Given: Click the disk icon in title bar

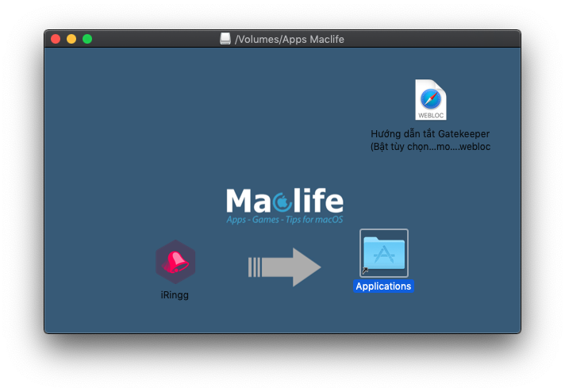Looking at the screenshot, I should click(225, 39).
